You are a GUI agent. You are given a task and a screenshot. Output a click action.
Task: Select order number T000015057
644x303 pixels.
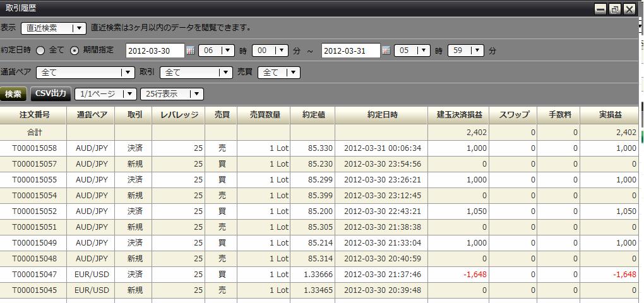coord(35,164)
